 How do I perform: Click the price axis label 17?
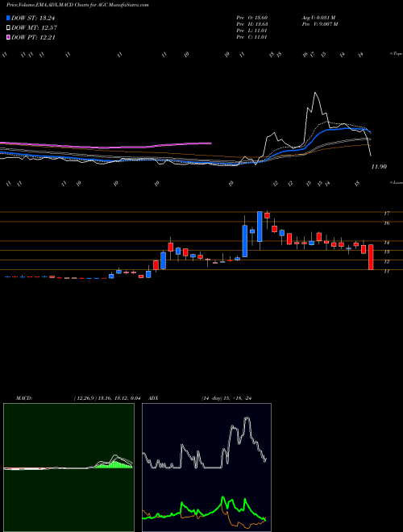click(x=386, y=214)
